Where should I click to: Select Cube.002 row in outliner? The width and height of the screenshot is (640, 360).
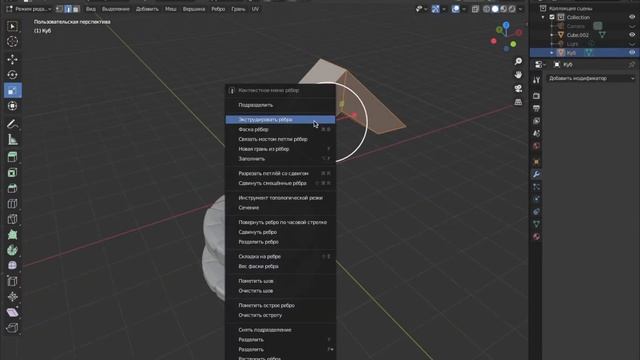click(x=584, y=35)
